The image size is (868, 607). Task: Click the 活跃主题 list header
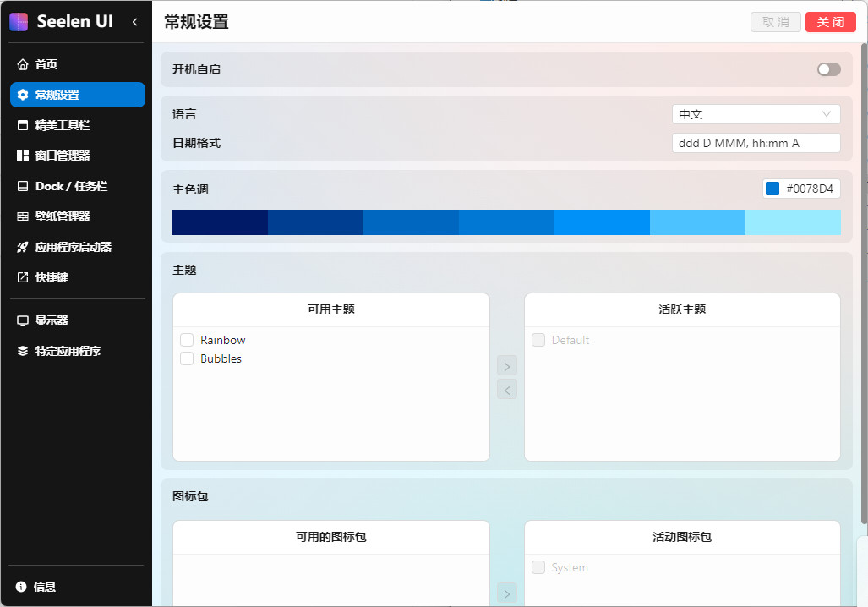[x=682, y=309]
